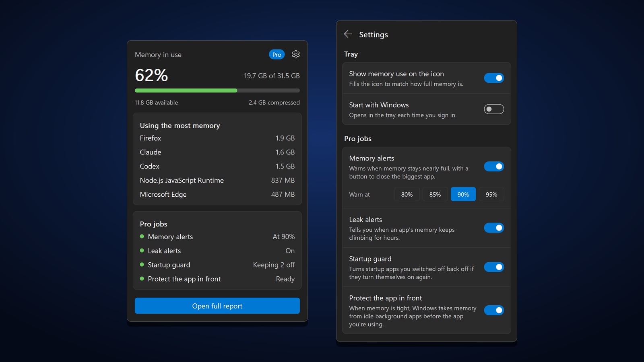Click Leak alerts row in widget
644x362 pixels.
(217, 251)
